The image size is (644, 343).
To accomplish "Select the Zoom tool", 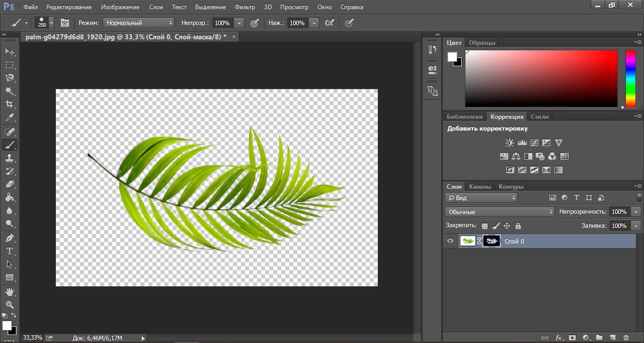I will pos(9,304).
